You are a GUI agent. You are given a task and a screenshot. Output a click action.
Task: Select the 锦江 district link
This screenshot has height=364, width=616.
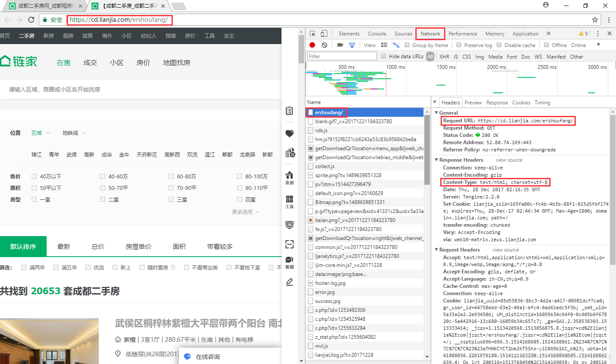37,154
